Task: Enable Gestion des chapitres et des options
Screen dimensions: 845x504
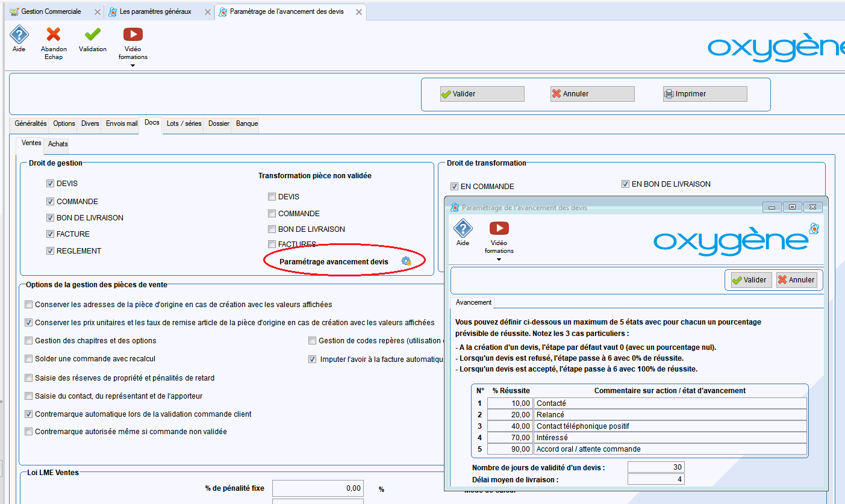Action: pyautogui.click(x=29, y=341)
